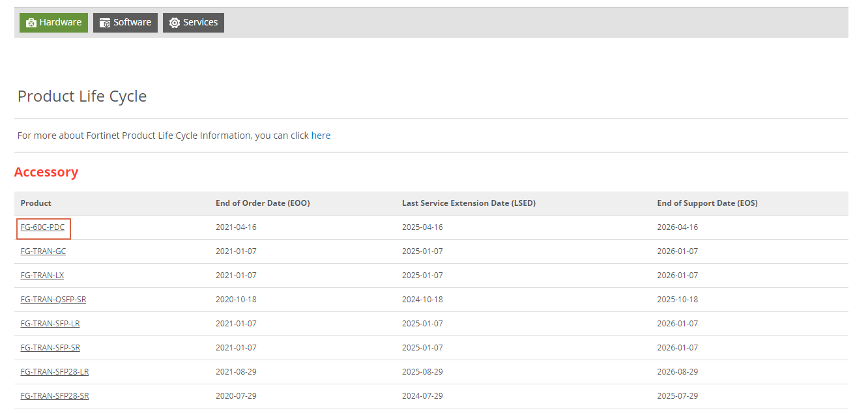Select the Accessory section heading

click(x=46, y=172)
